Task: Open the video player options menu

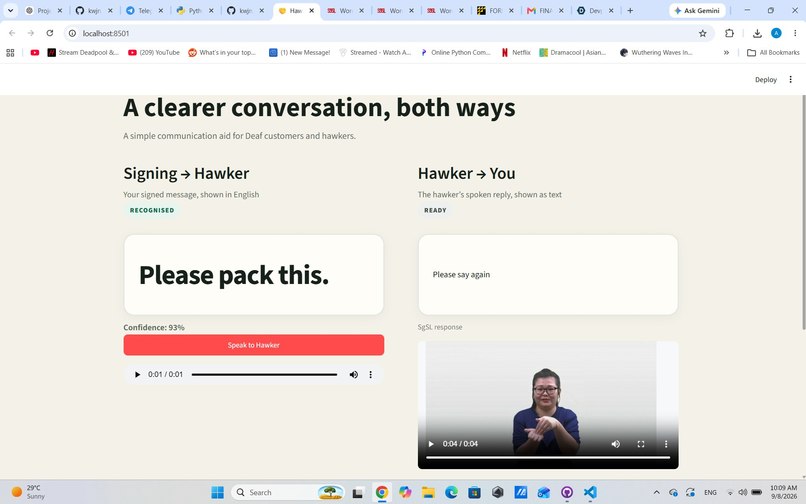Action: [x=666, y=444]
